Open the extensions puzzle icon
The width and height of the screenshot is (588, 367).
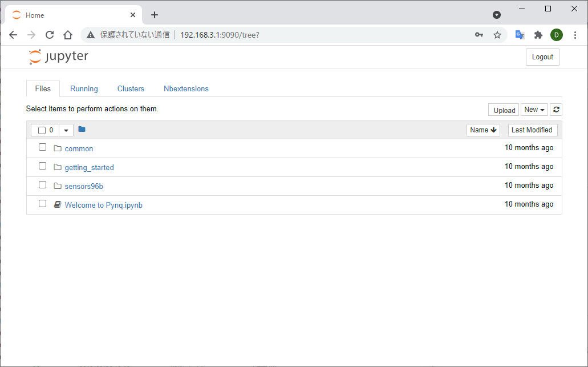[538, 35]
